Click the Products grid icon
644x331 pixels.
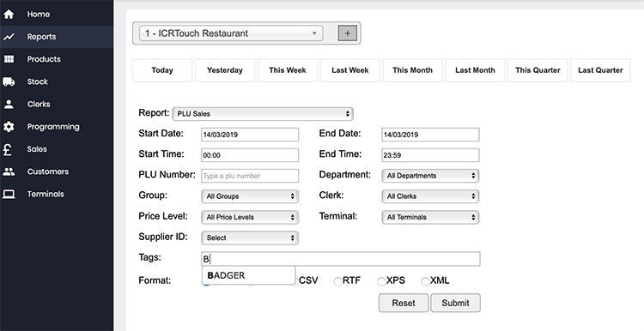pyautogui.click(x=9, y=59)
